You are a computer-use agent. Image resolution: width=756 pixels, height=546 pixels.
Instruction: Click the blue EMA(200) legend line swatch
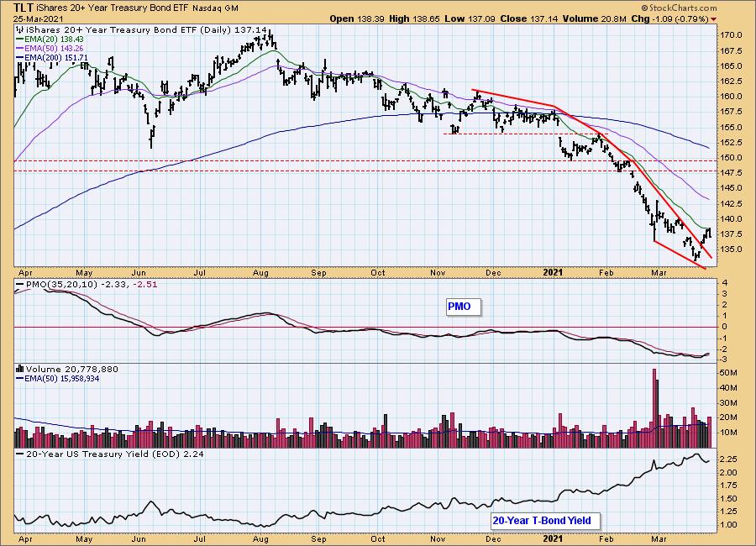[x=20, y=57]
